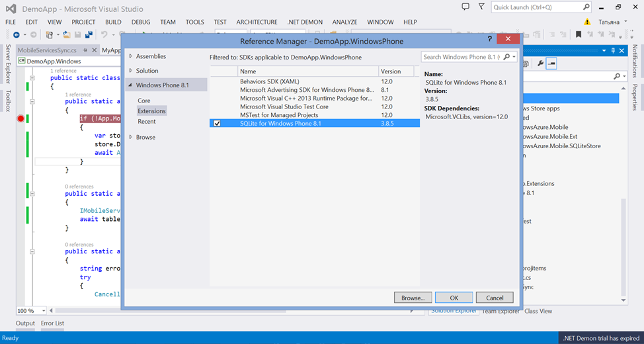Open the DEBUG menu
The width and height of the screenshot is (644, 344).
(141, 22)
